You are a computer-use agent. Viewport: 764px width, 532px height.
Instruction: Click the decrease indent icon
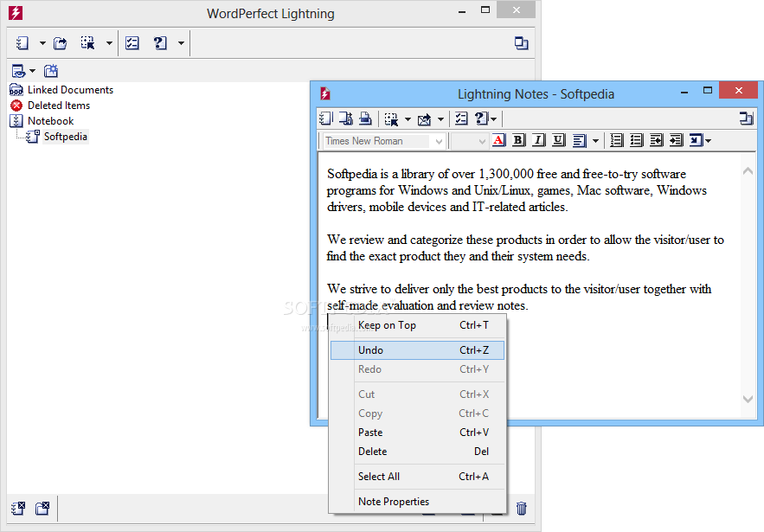(x=657, y=140)
